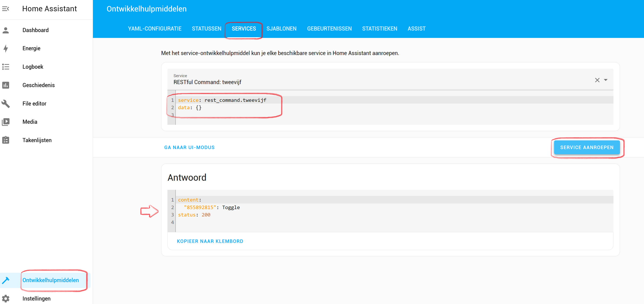The height and width of the screenshot is (304, 644).
Task: Click the Geschiedenis chart icon
Action: pyautogui.click(x=5, y=85)
